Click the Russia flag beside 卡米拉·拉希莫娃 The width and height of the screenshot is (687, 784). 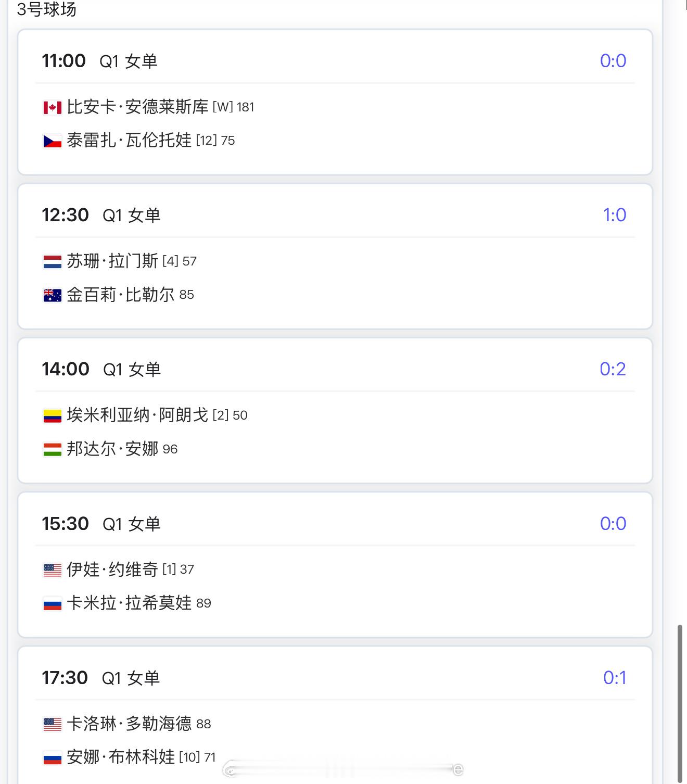coord(52,604)
